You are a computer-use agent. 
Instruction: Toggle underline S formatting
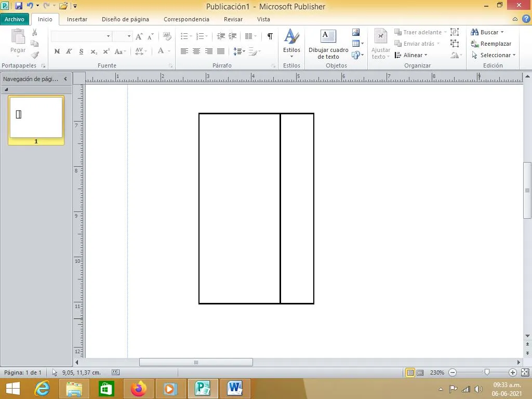coord(81,51)
